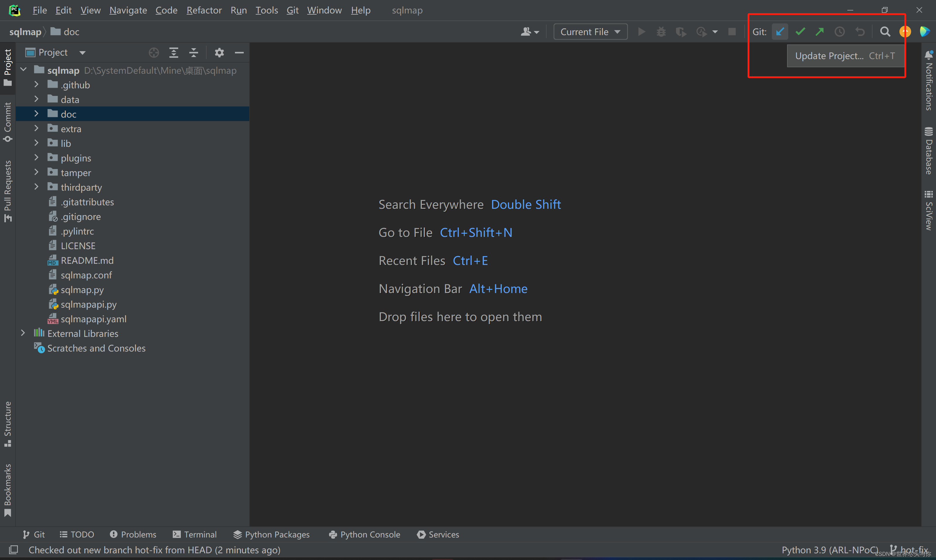Click the hot-fix branch widget
This screenshot has width=936, height=560.
pos(909,550)
